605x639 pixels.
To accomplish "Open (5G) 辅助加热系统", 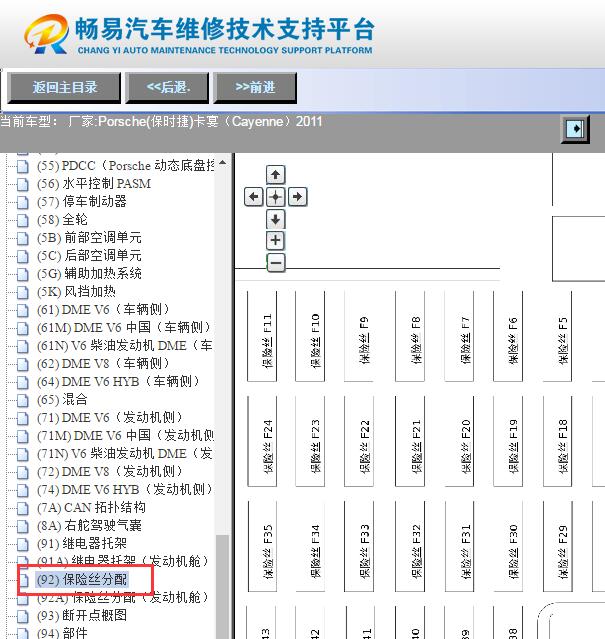I will 89,273.
